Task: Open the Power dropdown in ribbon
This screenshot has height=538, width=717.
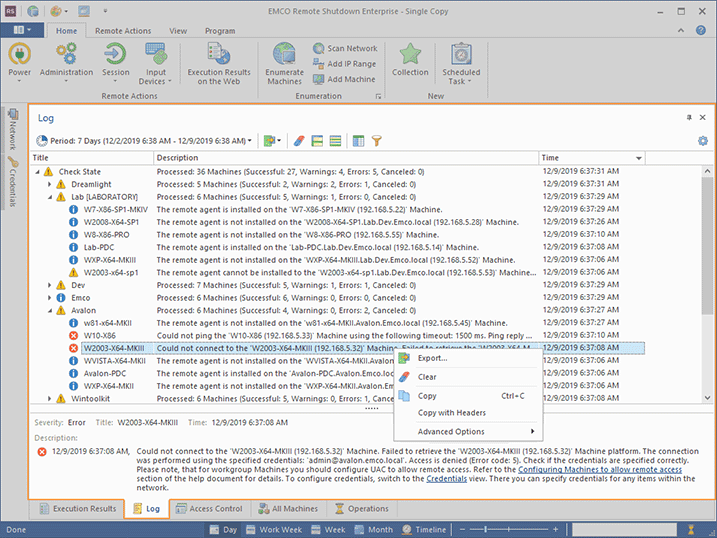Action: [x=20, y=62]
